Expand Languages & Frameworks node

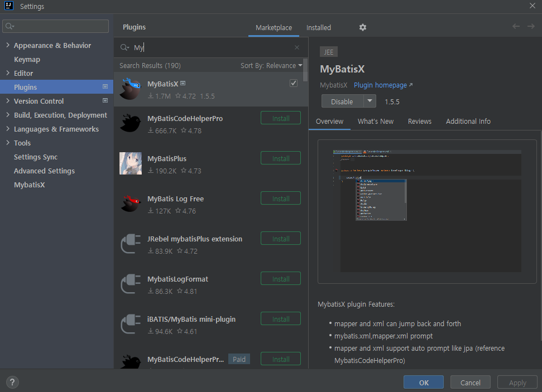pyautogui.click(x=8, y=128)
